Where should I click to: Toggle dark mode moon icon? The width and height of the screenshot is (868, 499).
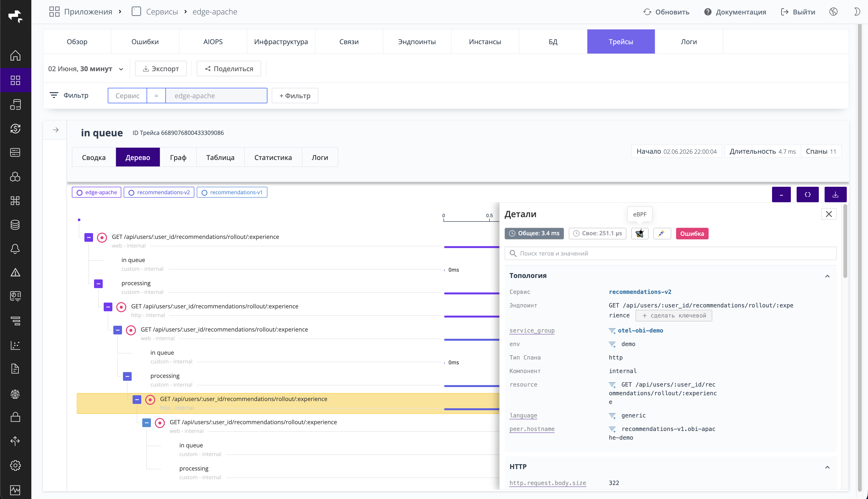click(857, 12)
